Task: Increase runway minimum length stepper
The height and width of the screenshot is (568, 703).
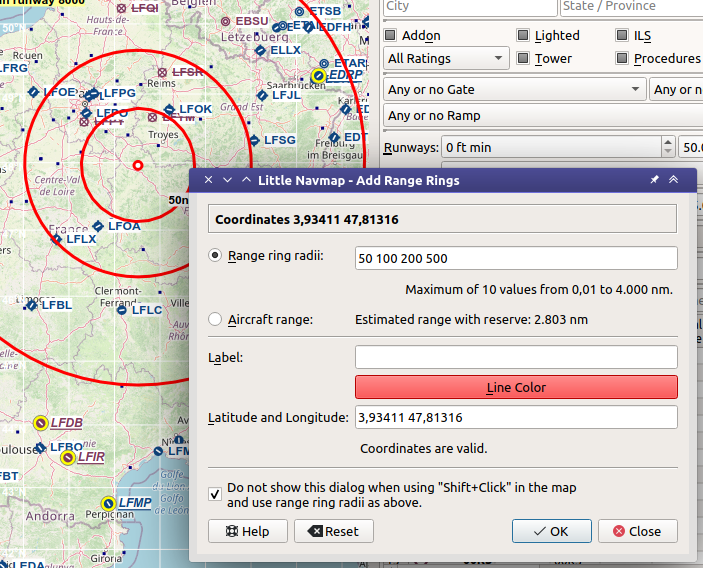Action: coord(668,142)
